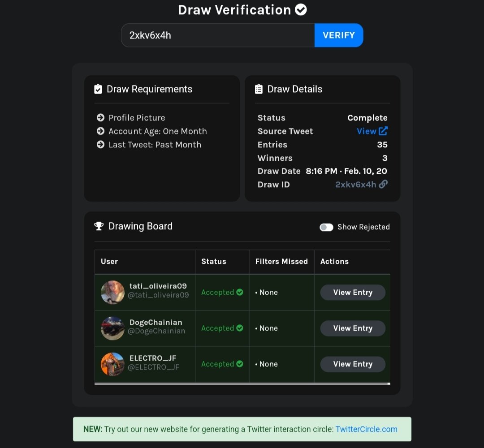This screenshot has height=448, width=484.
Task: Click the Drawing Board trophy icon
Action: click(99, 226)
